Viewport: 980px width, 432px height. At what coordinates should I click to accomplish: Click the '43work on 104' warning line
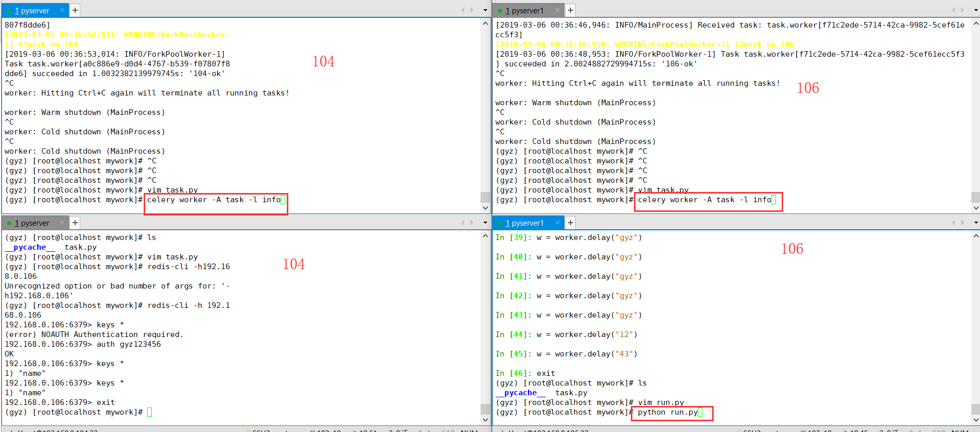pyautogui.click(x=41, y=44)
